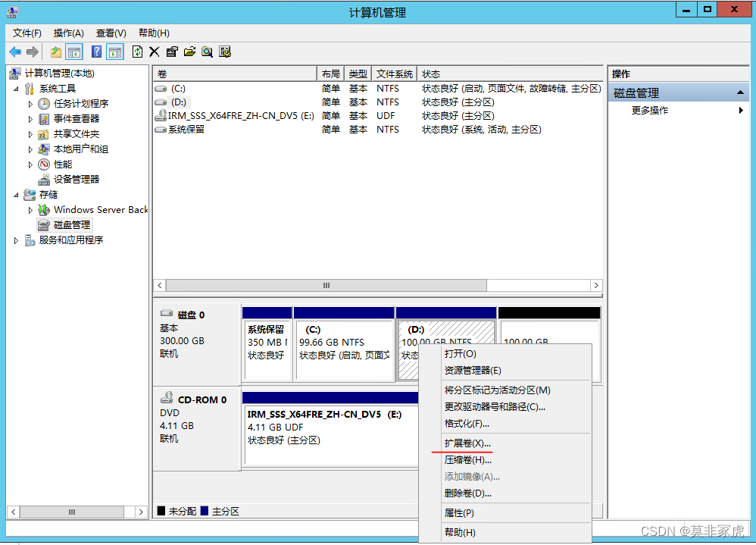
Task: Expand the 服务和应用程序 node arrow
Action: pyautogui.click(x=16, y=240)
